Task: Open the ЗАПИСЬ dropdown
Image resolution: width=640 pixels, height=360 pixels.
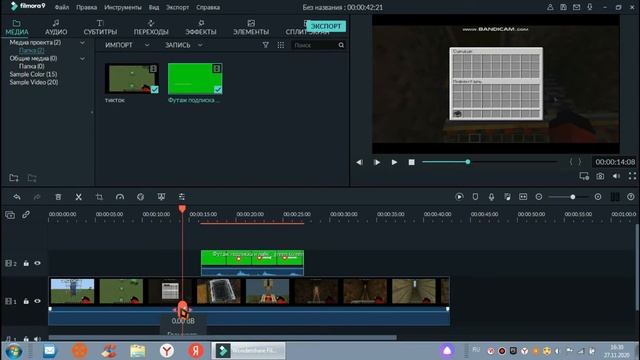Action: pyautogui.click(x=184, y=45)
